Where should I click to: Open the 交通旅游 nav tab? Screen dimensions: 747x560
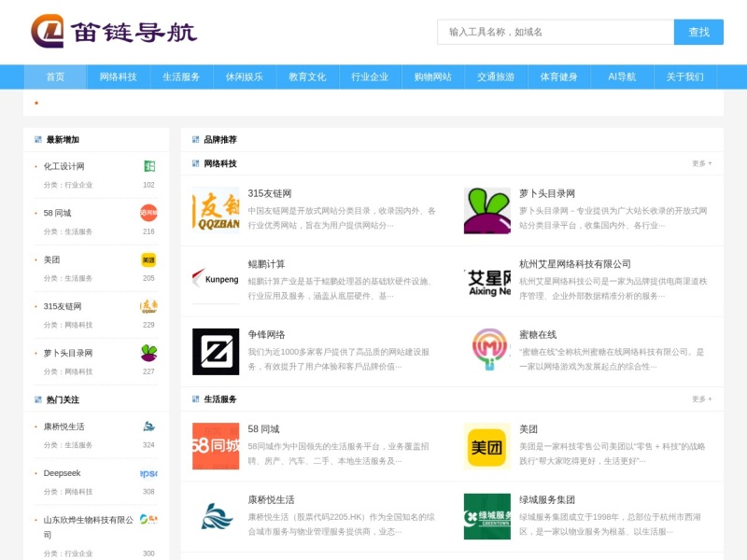(496, 77)
